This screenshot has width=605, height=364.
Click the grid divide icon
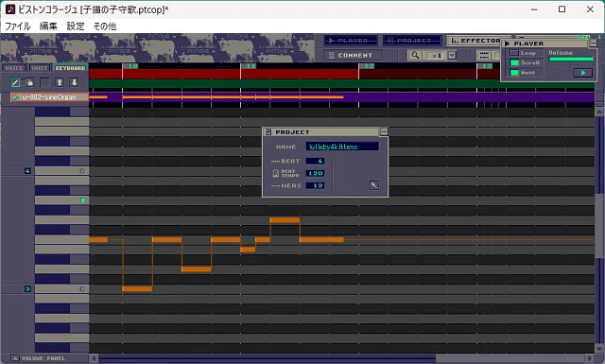[484, 55]
